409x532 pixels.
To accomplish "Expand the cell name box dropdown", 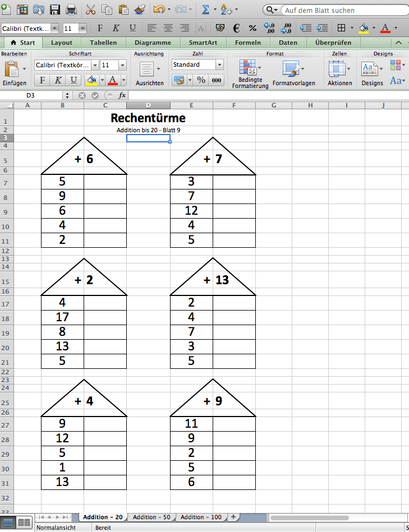I will 67,95.
